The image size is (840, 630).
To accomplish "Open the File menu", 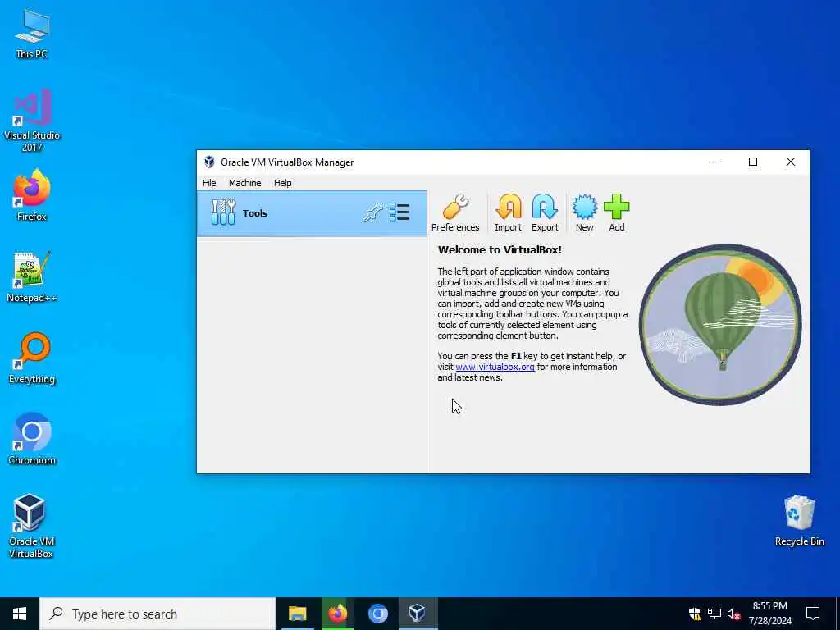I will [x=209, y=183].
